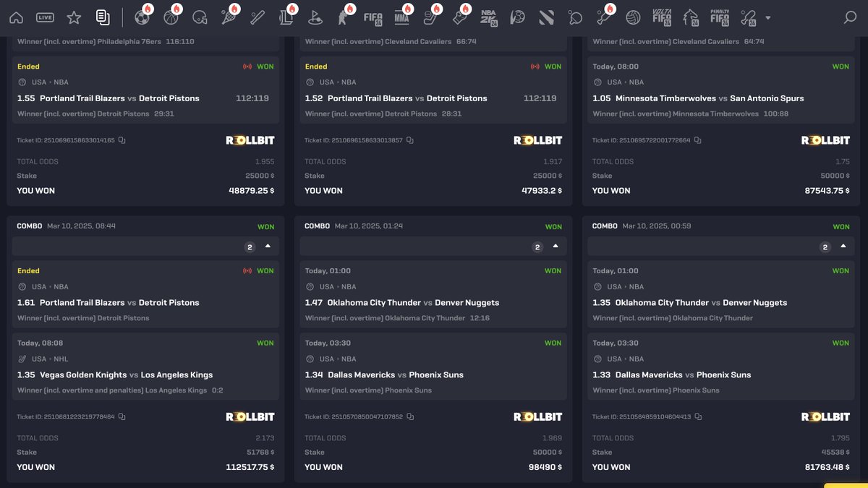Select the Volta FIFA 24 icon

pos(662,17)
